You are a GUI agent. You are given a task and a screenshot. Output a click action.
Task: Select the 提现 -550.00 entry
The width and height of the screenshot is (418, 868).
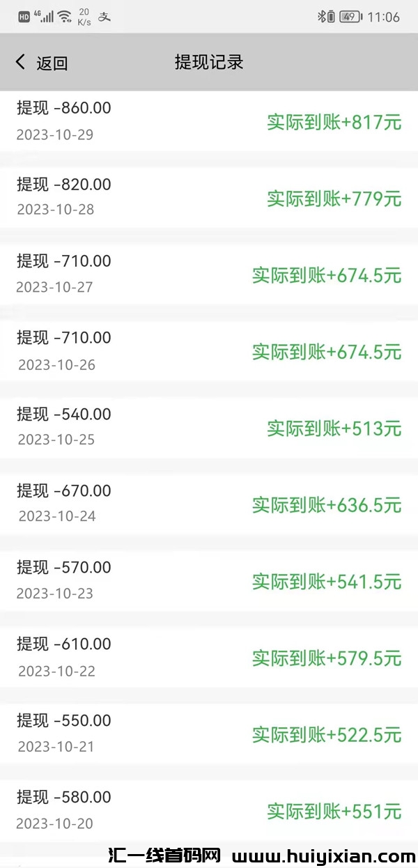tap(64, 721)
